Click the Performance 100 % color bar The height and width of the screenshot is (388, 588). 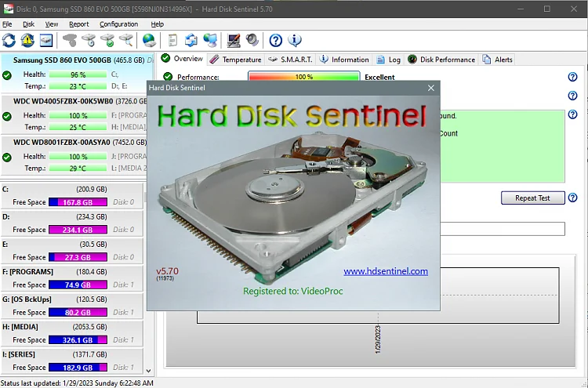303,77
